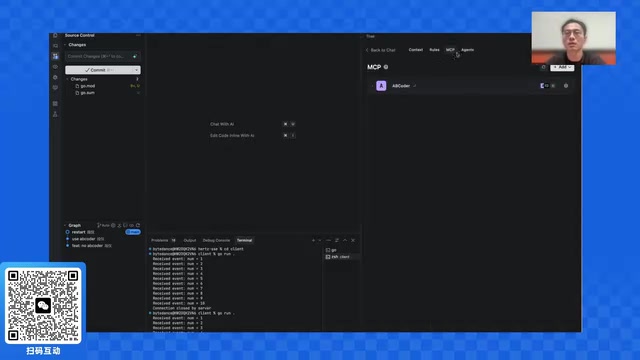Switch to the Context tab
Image resolution: width=640 pixels, height=360 pixels.
[416, 50]
